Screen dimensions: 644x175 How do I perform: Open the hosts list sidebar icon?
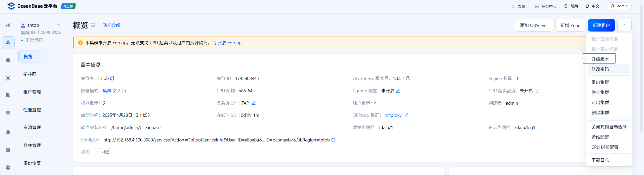click(8, 113)
